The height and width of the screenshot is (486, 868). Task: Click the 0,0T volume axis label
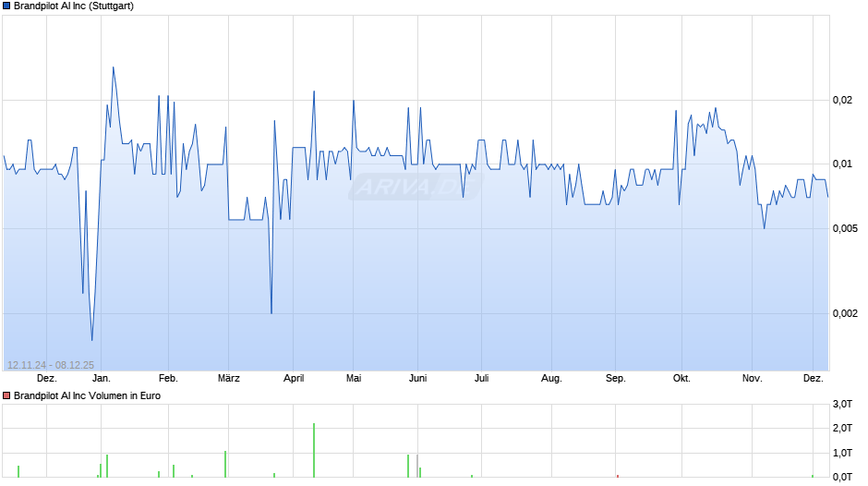(842, 477)
